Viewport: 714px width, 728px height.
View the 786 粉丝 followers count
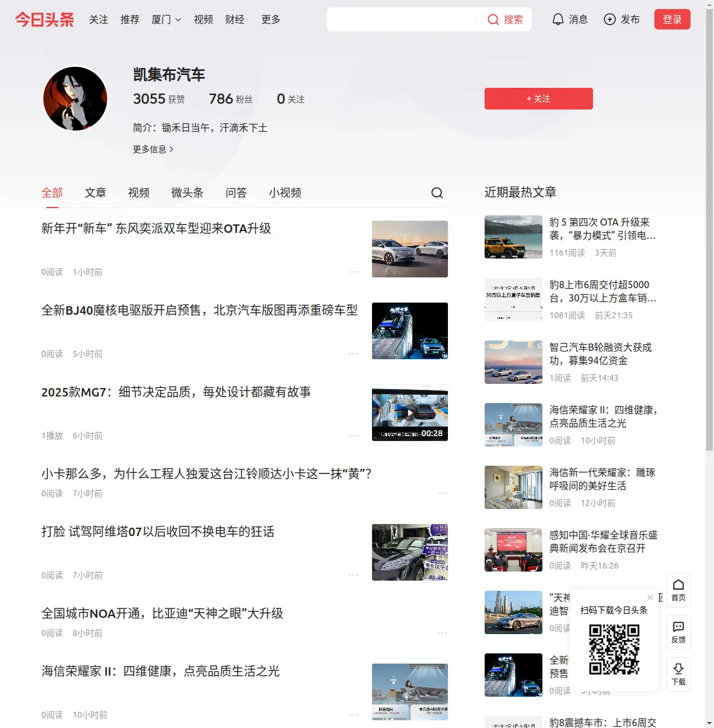(x=231, y=99)
